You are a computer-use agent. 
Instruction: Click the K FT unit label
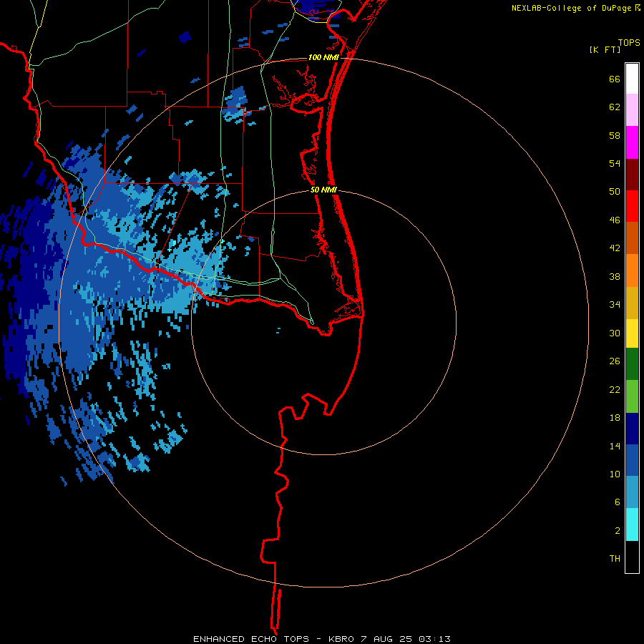click(605, 49)
